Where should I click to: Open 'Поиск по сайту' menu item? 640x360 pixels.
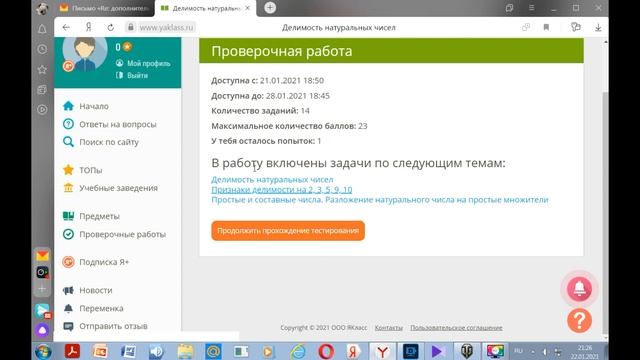coord(109,142)
